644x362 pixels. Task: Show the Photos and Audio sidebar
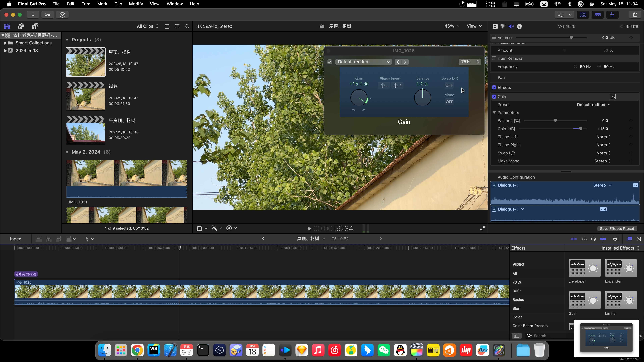(x=21, y=26)
